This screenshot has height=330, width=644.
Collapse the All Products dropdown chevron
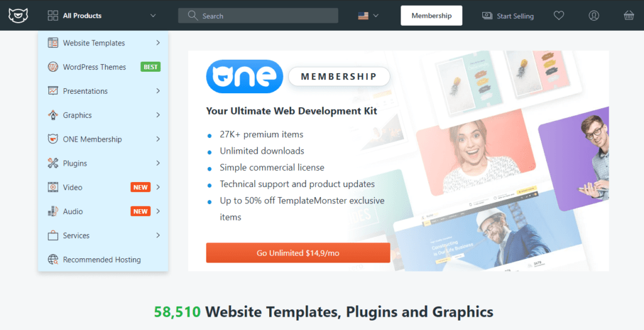coord(153,16)
